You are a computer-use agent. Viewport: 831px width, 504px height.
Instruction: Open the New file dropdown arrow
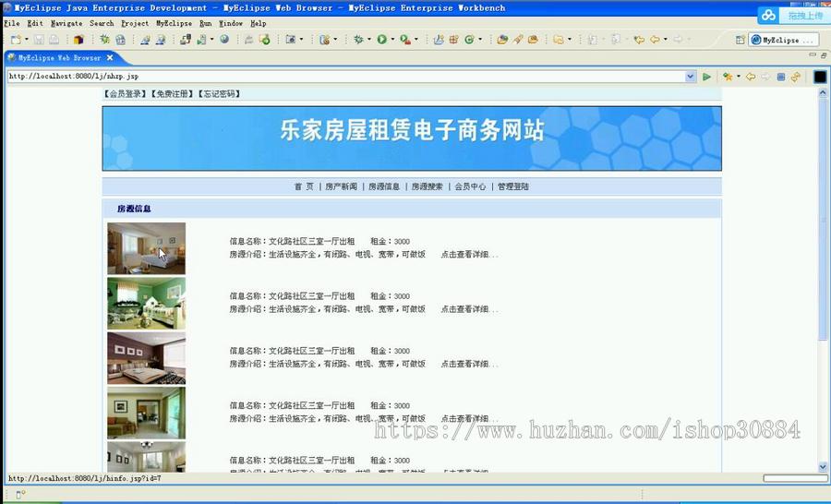(x=27, y=40)
